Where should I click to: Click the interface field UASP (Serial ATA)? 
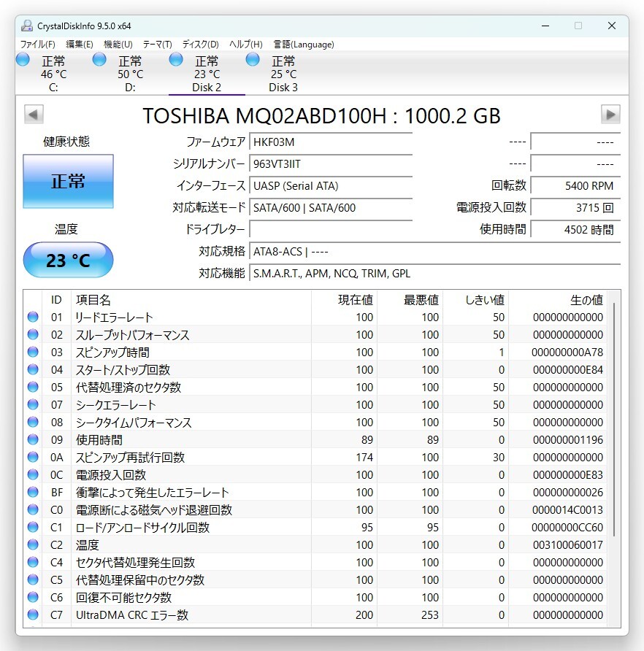click(331, 185)
